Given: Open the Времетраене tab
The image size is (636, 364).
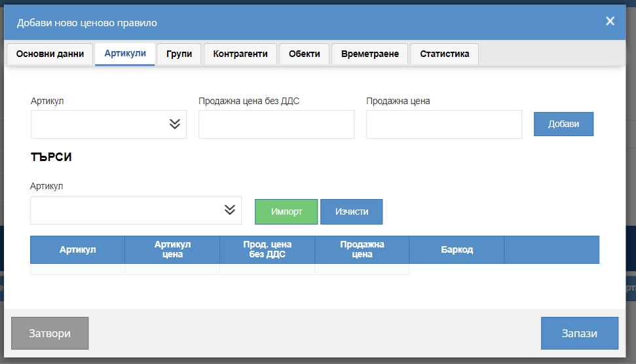Looking at the screenshot, I should point(370,54).
